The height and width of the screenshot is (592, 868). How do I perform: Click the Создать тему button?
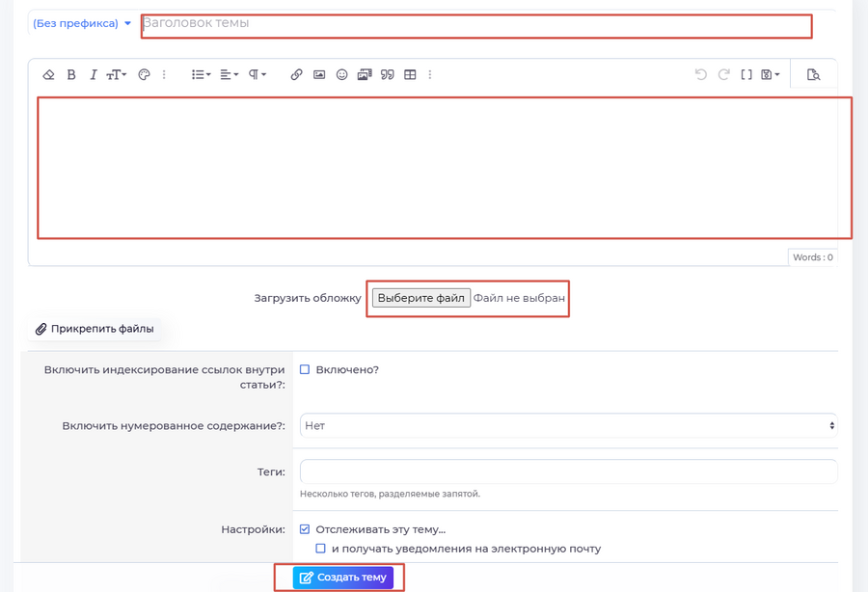343,578
